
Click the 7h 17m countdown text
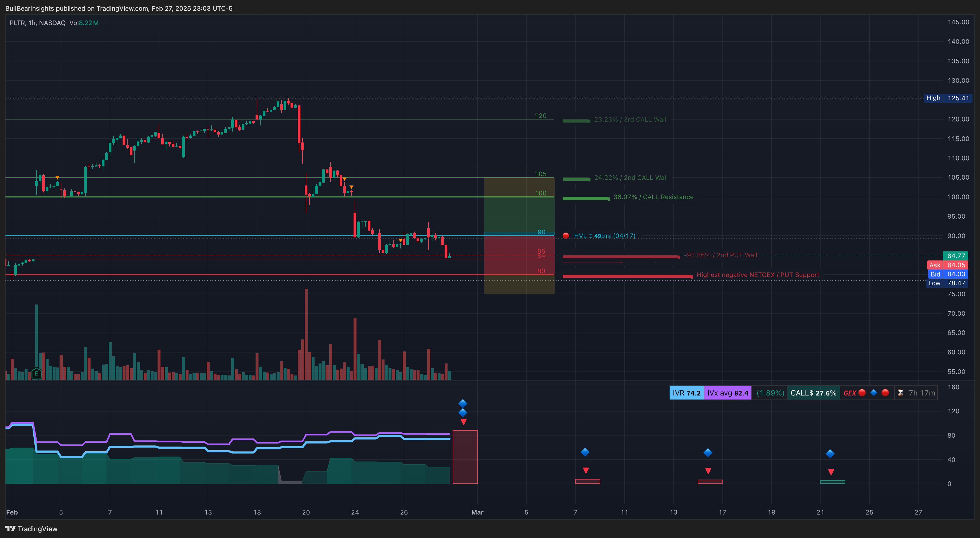click(x=922, y=393)
